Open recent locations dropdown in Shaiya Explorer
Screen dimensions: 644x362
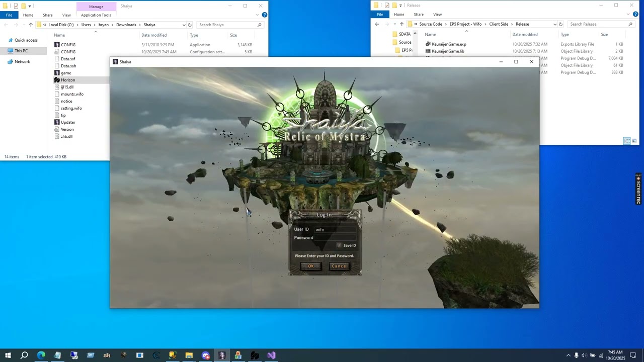point(24,25)
